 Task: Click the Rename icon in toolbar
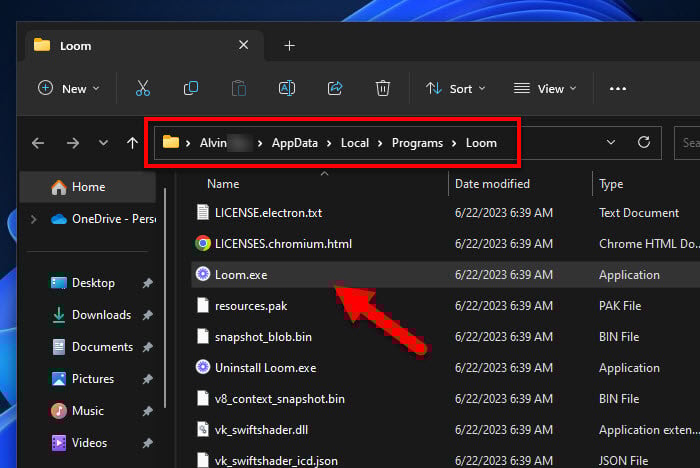287,88
